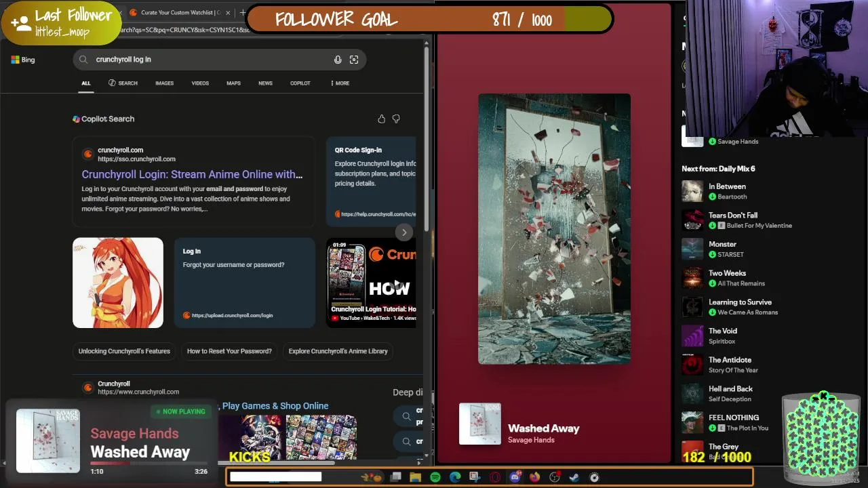
Task: Open the sso.crunchyroll.com URL link
Action: (x=136, y=159)
